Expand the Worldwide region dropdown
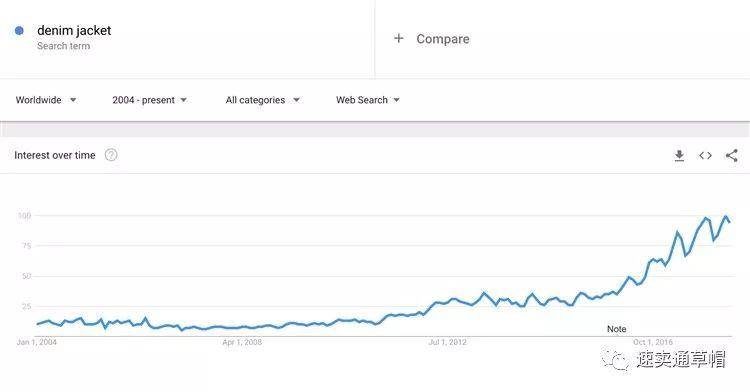 coord(46,100)
